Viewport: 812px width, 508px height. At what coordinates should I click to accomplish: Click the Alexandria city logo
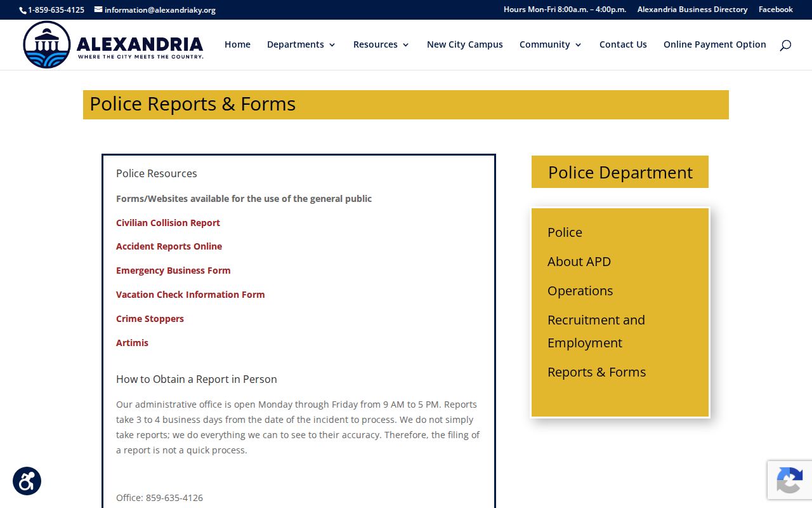113,44
